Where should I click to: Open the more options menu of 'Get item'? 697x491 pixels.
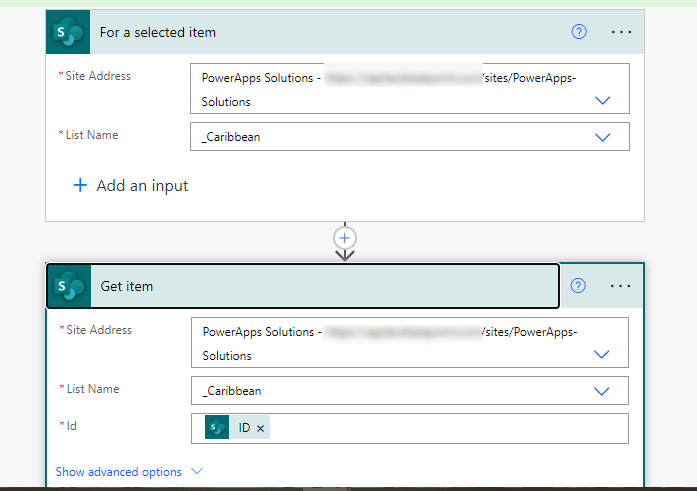tap(620, 286)
